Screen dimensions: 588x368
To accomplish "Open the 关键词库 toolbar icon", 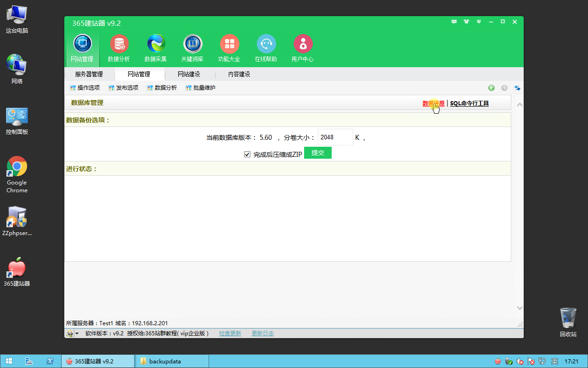I will [192, 48].
